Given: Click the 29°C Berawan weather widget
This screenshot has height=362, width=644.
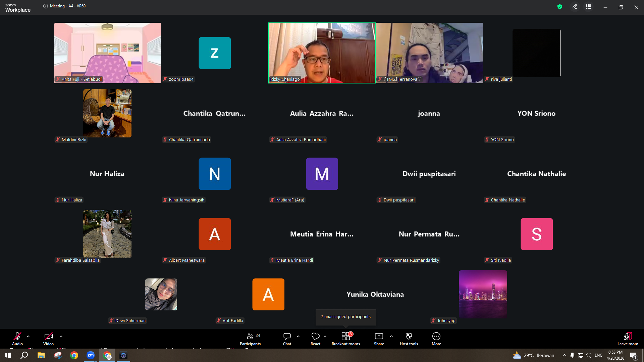Looking at the screenshot, I should point(533,355).
